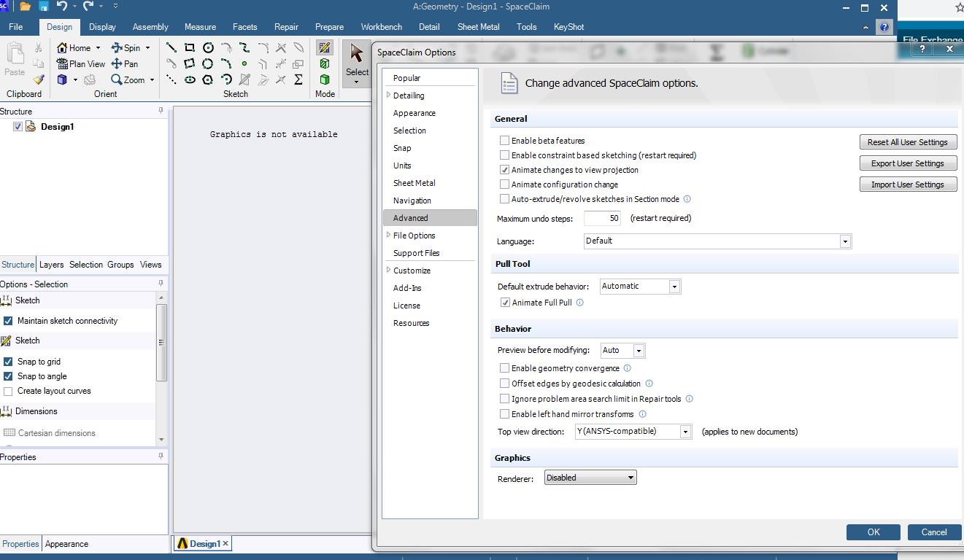The image size is (964, 560).
Task: Click the ribbon help question mark icon
Action: [x=884, y=27]
